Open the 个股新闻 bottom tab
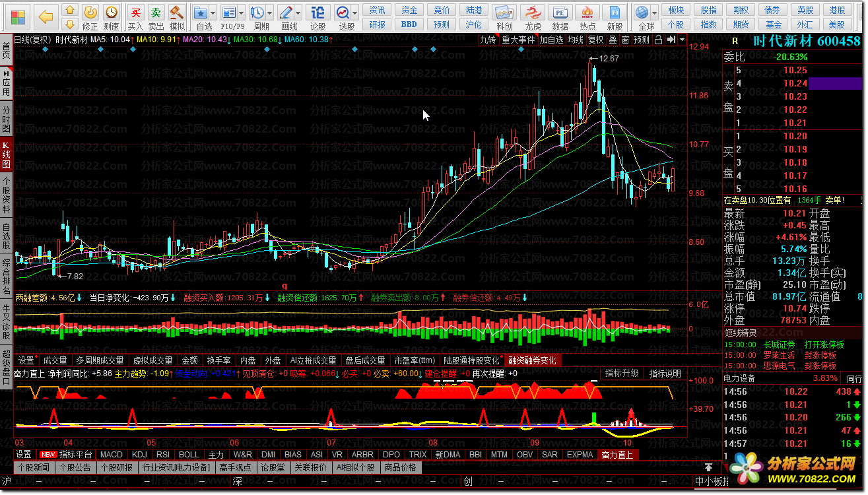 pyautogui.click(x=34, y=467)
